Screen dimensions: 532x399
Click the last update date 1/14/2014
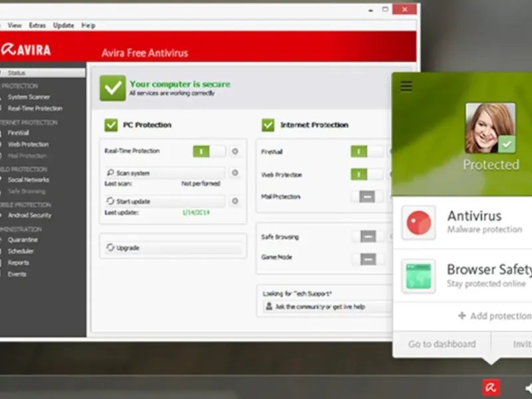click(196, 213)
